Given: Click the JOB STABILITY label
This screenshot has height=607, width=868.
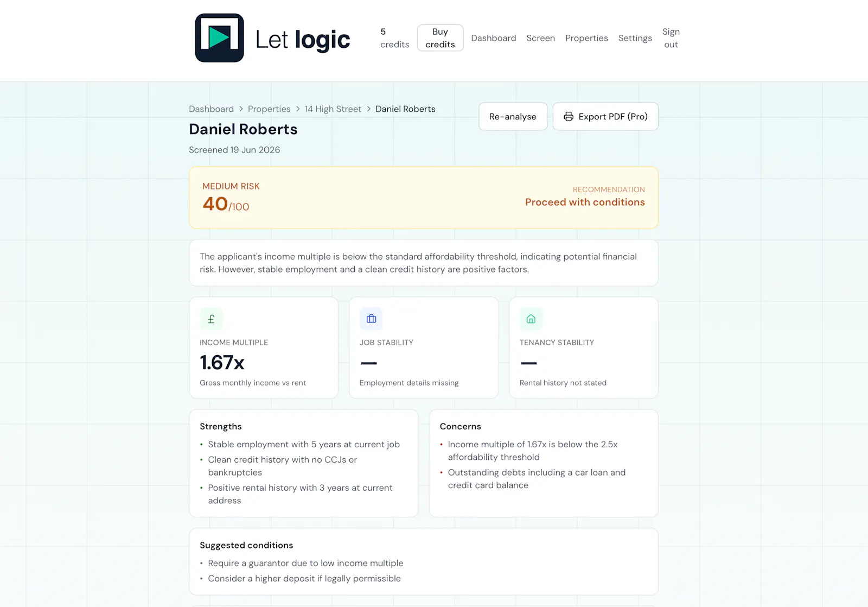Looking at the screenshot, I should click(386, 343).
